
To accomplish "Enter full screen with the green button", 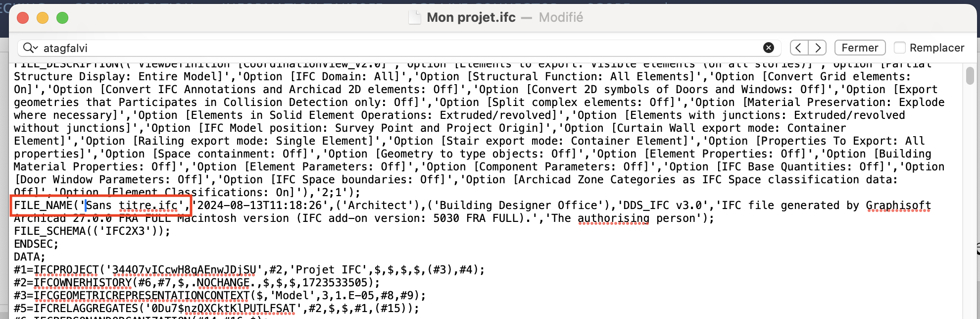I will [62, 18].
